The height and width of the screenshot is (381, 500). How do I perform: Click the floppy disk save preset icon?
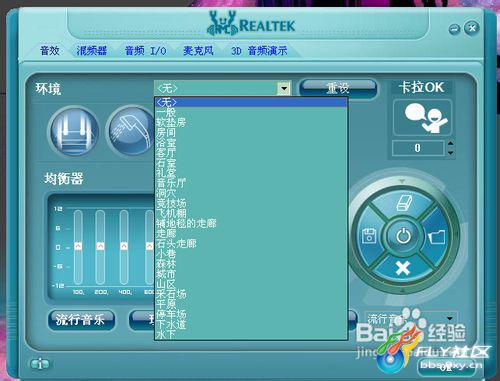(369, 236)
